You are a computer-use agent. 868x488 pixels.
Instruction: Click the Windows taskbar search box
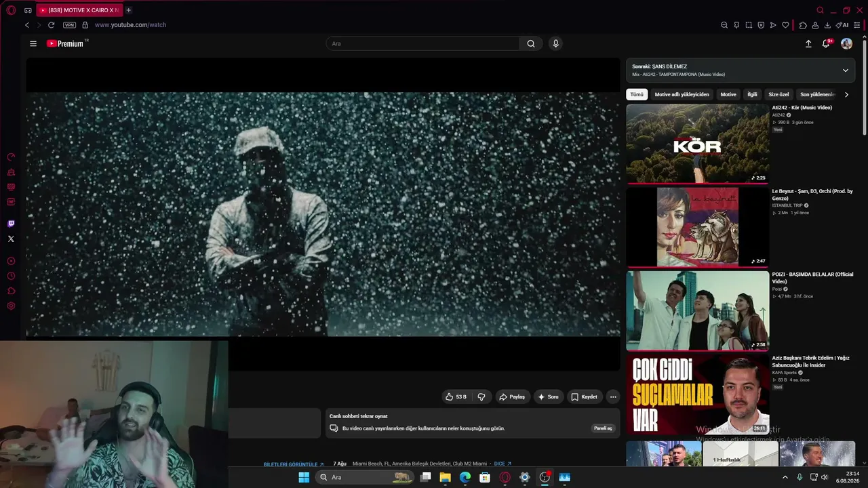365,477
